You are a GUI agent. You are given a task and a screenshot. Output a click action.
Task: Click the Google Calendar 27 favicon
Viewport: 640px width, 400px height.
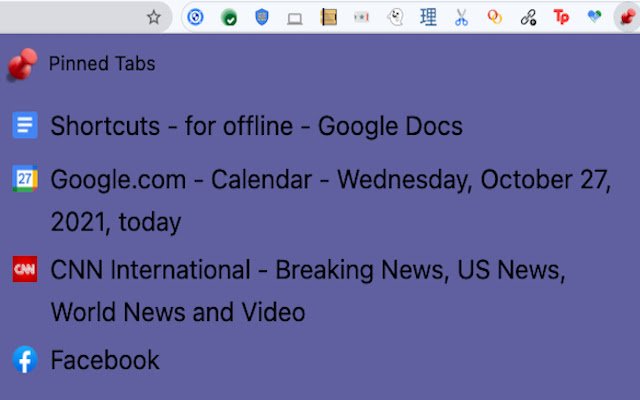[25, 179]
